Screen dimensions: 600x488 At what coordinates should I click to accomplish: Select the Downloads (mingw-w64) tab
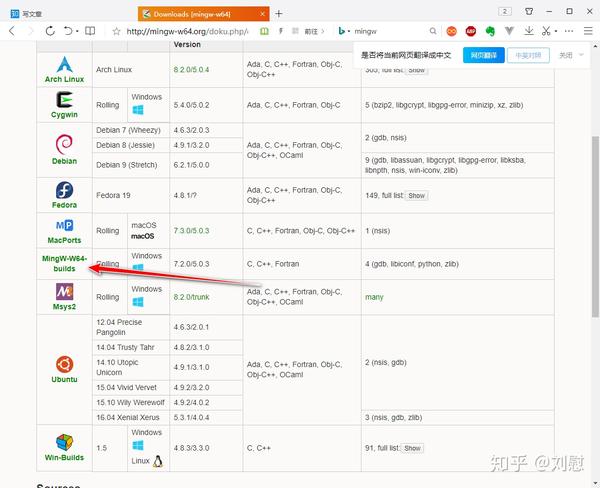204,14
